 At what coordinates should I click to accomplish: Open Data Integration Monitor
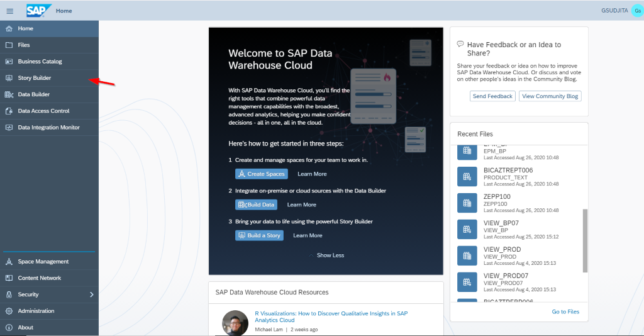tap(49, 127)
